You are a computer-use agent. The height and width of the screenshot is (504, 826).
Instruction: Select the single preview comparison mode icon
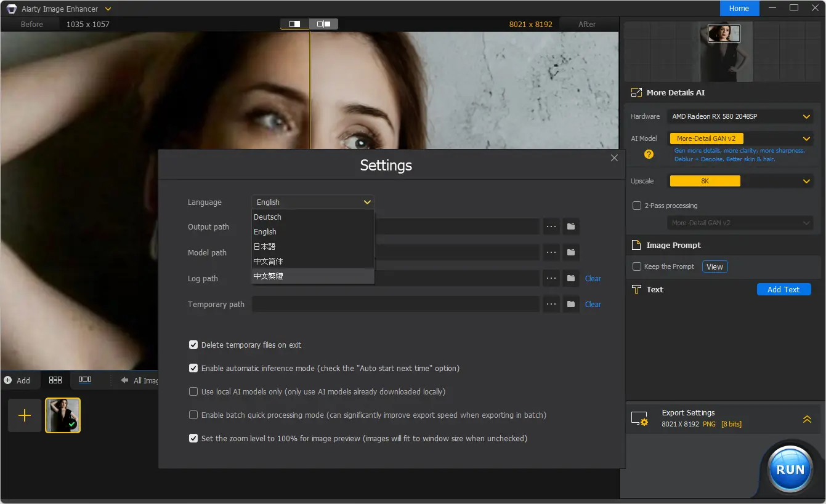point(294,23)
